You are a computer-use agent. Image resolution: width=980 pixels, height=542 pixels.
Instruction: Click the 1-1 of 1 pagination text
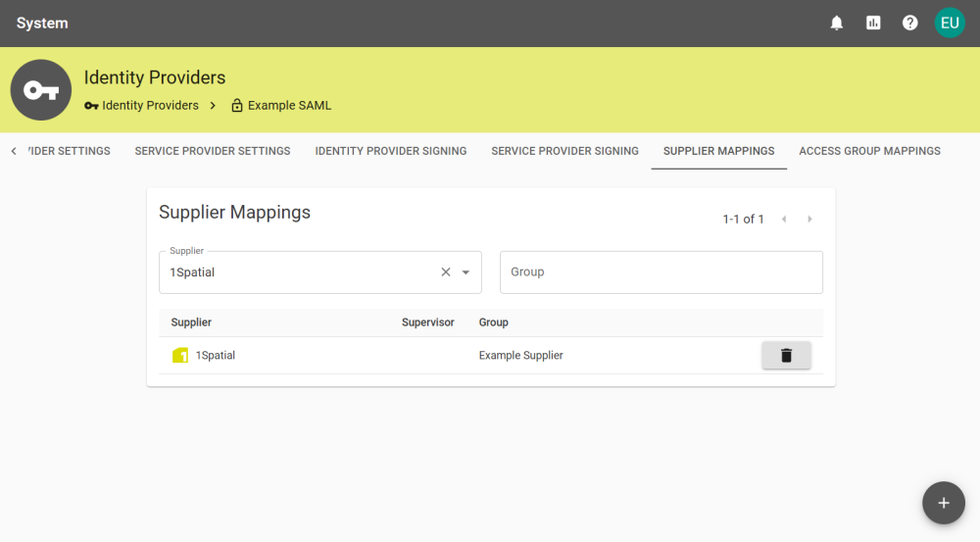click(743, 219)
